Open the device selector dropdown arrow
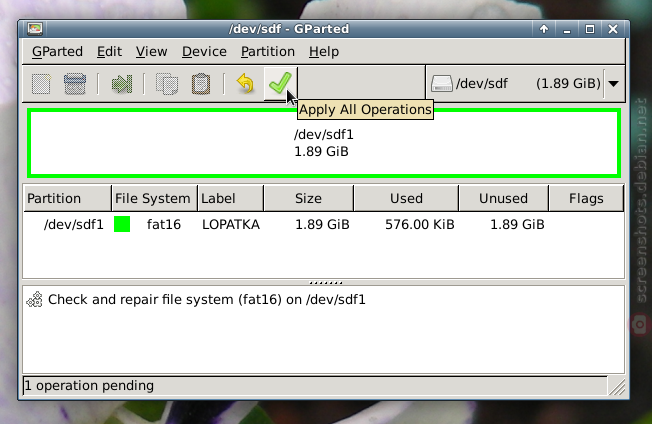Image resolution: width=652 pixels, height=424 pixels. click(613, 84)
